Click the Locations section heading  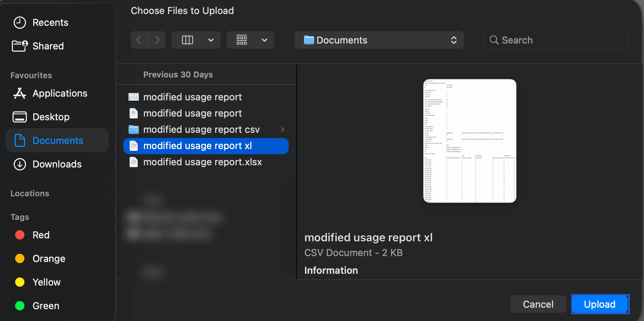pyautogui.click(x=30, y=194)
